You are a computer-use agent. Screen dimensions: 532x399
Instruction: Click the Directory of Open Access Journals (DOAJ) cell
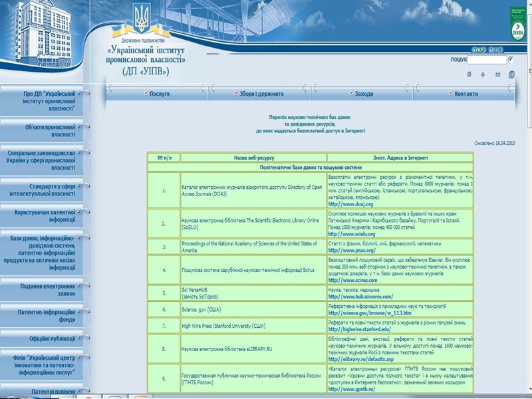(253, 190)
